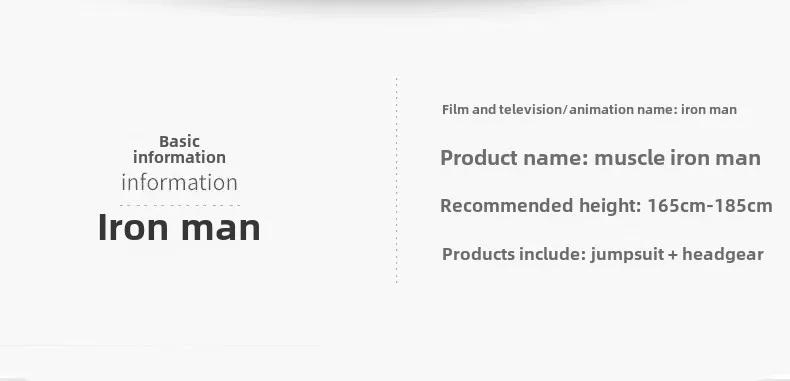This screenshot has height=381, width=790.
Task: Select the "165cm" minimum height value
Action: (x=672, y=206)
